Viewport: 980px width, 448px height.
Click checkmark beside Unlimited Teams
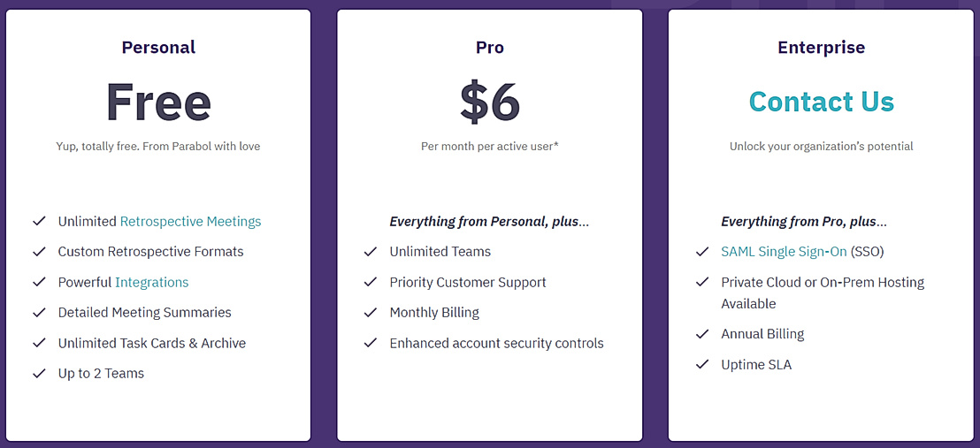[371, 252]
